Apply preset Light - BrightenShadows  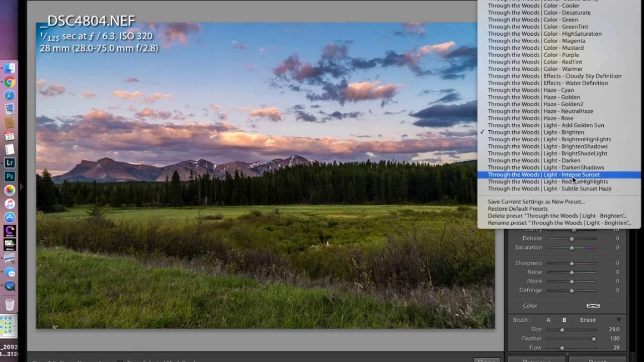tap(558, 146)
